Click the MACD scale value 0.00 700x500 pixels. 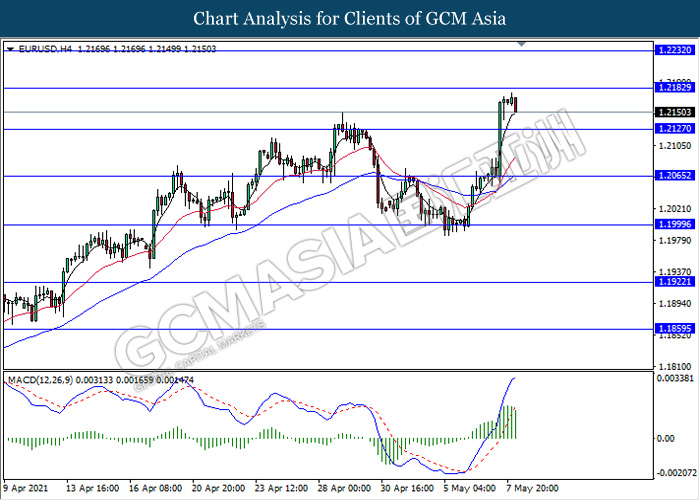665,439
